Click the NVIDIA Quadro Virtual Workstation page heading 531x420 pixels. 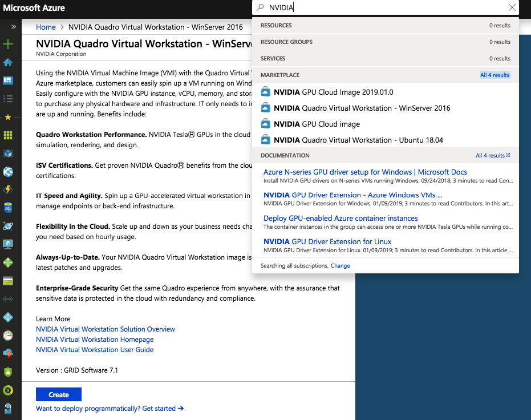[144, 44]
